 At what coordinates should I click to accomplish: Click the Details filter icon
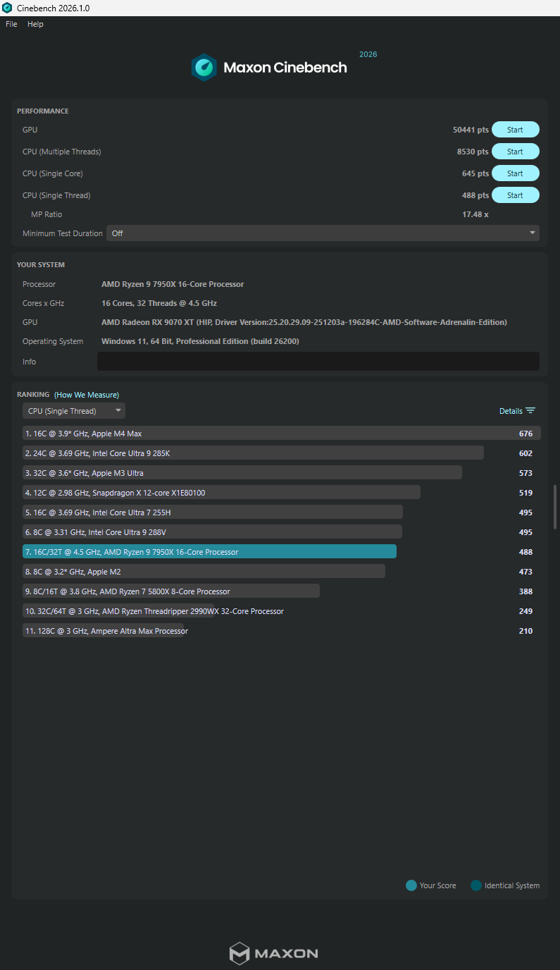click(x=530, y=411)
